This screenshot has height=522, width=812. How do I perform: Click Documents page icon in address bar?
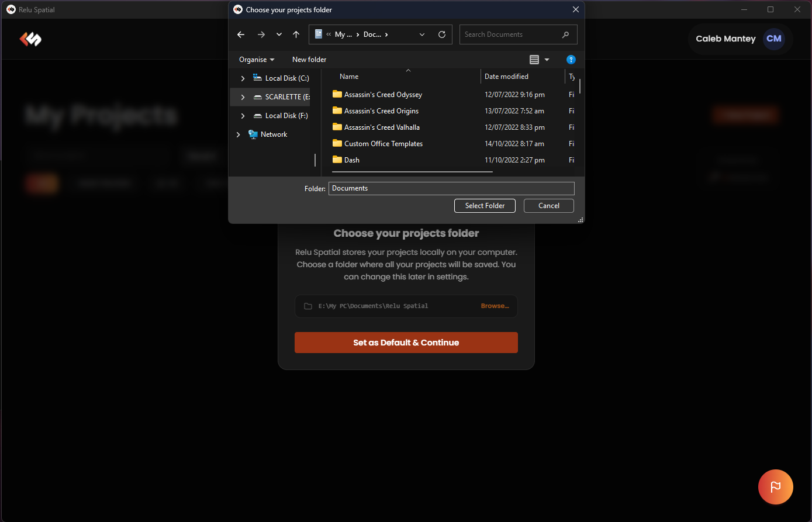[x=319, y=34]
